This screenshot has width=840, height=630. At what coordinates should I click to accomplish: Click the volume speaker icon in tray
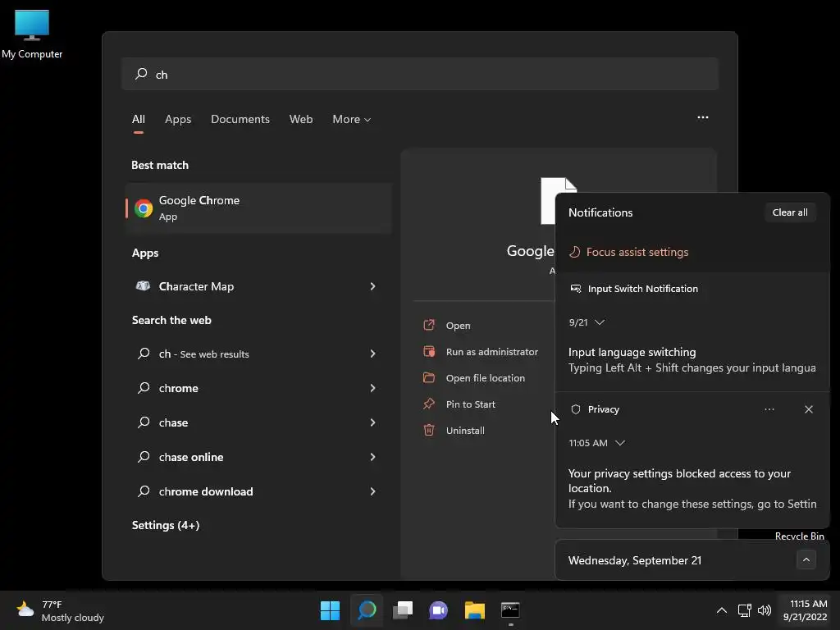click(x=765, y=610)
